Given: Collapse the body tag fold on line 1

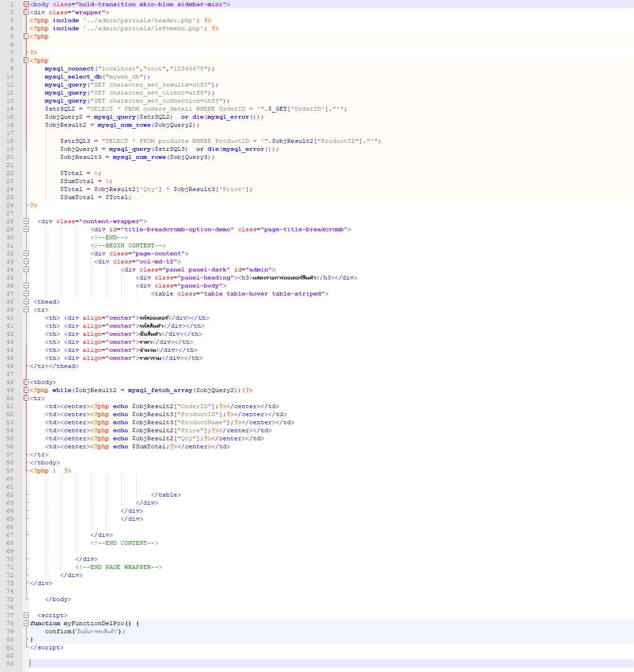Looking at the screenshot, I should click(x=26, y=4).
